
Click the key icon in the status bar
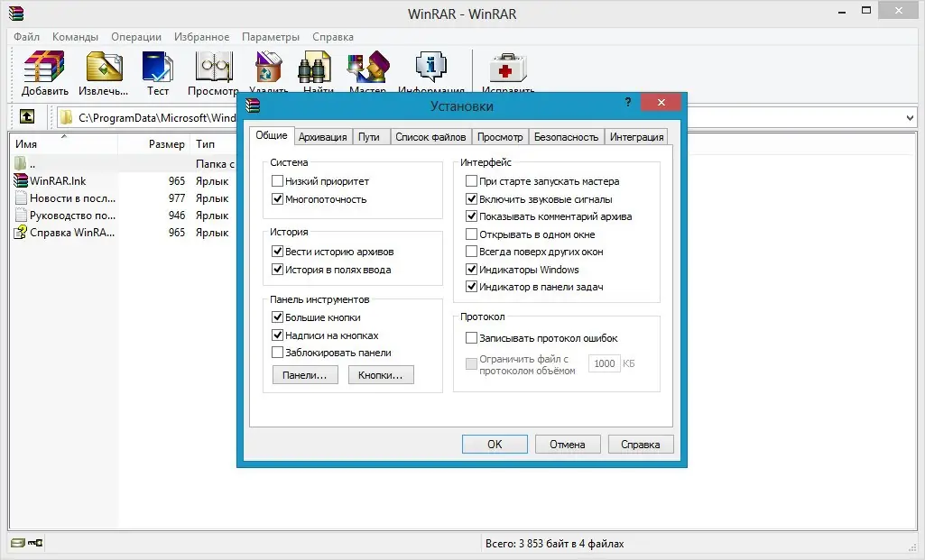point(37,544)
